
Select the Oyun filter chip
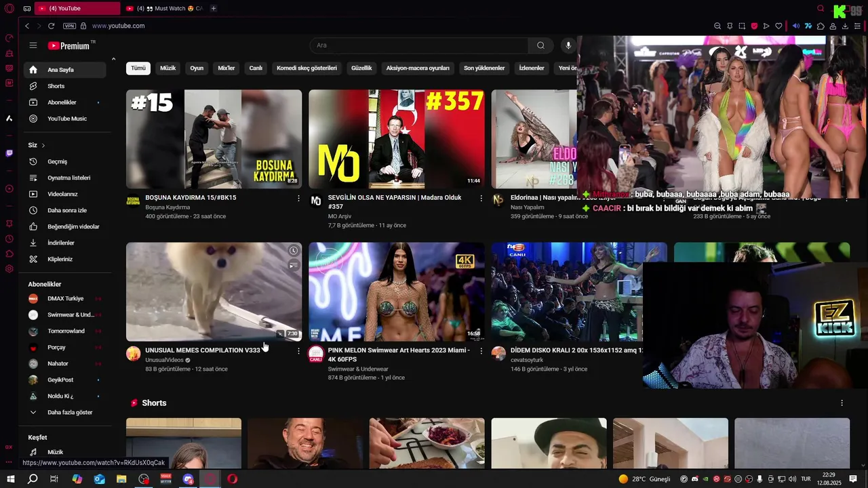click(197, 68)
